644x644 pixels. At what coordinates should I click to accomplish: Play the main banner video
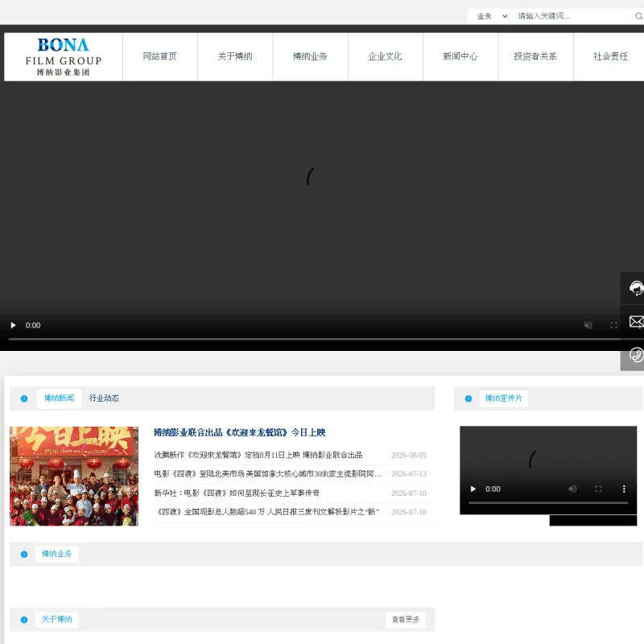click(13, 325)
